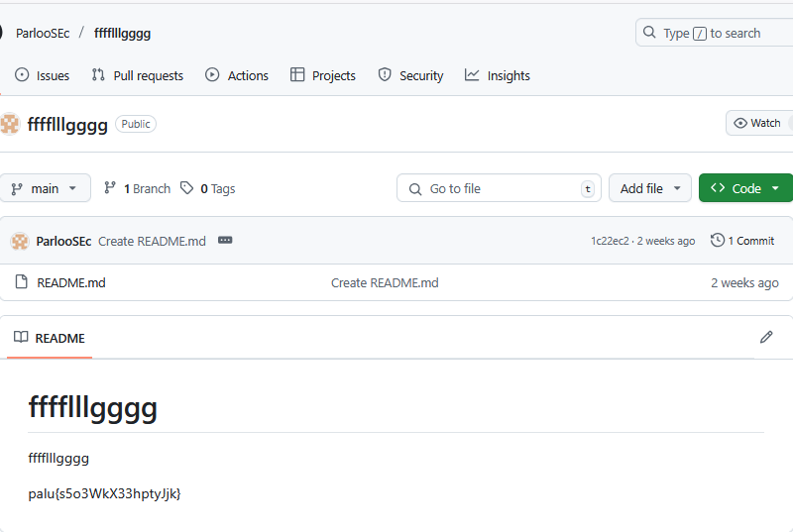Click the repository avatar beside title

10,124
